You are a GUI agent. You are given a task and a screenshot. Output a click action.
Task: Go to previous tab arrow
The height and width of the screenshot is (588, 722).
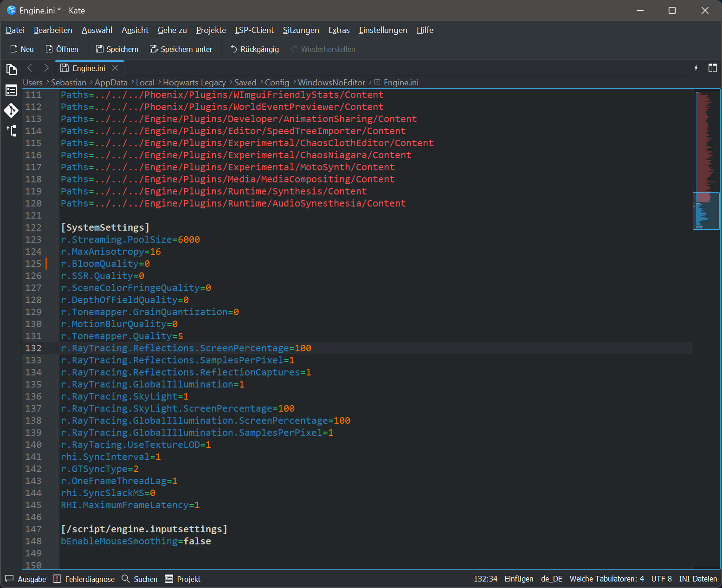point(30,68)
